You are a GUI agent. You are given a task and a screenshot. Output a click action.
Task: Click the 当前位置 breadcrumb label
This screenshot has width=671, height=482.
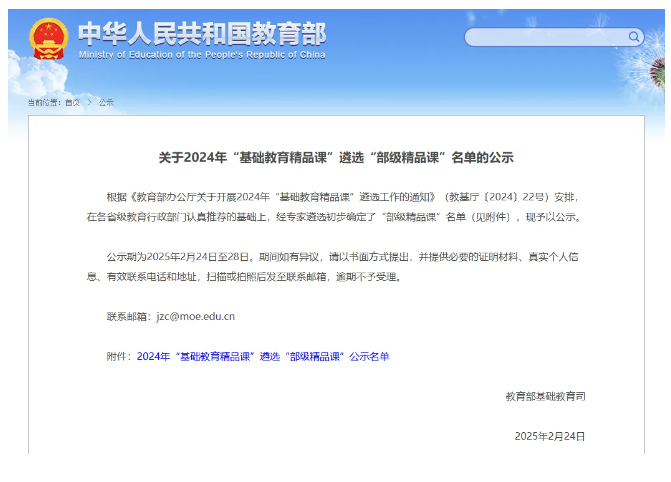pos(45,102)
